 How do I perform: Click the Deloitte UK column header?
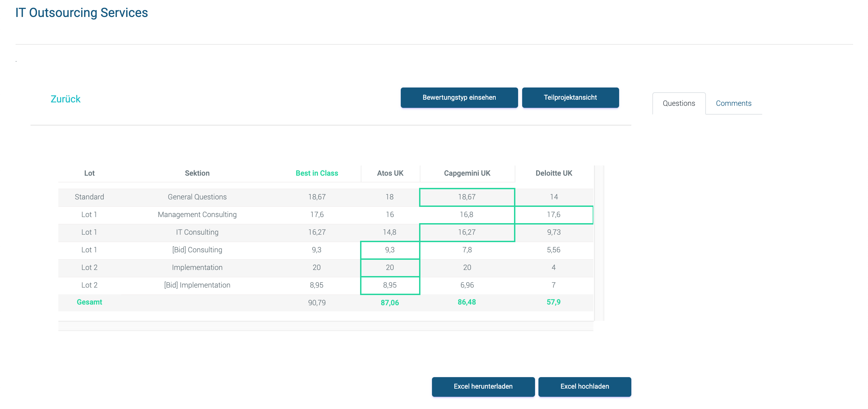pyautogui.click(x=554, y=173)
